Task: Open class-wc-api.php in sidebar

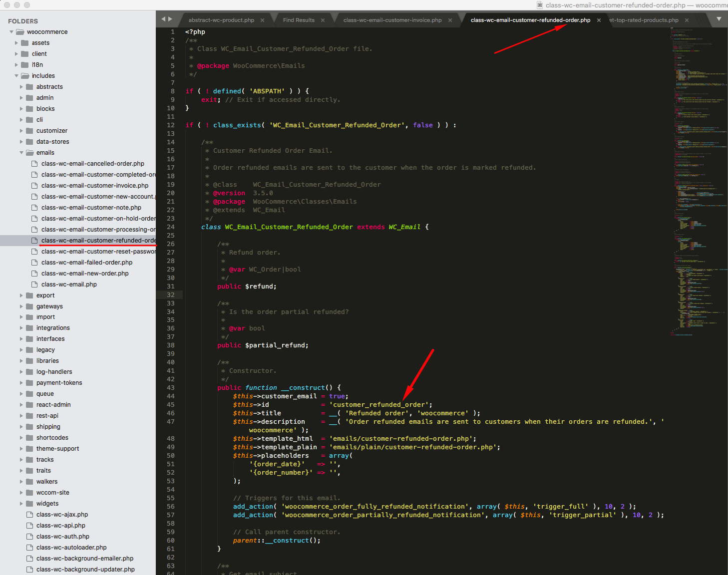Action: coord(61,526)
